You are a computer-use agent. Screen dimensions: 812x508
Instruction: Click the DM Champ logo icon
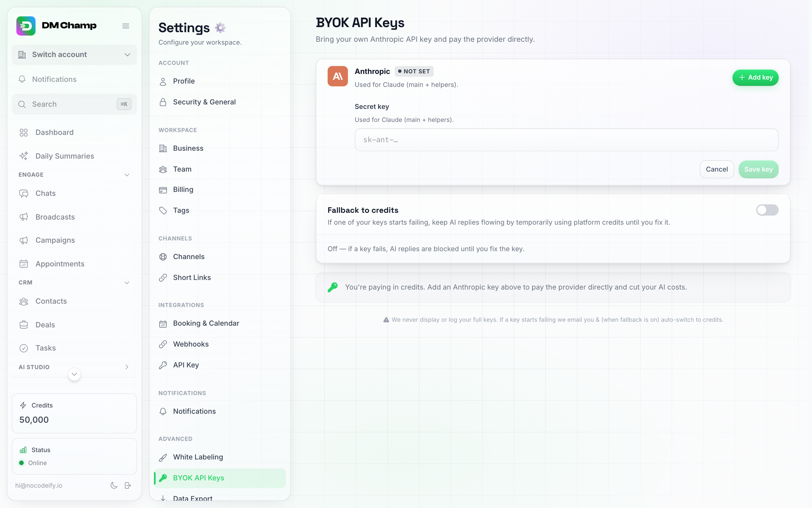point(26,26)
